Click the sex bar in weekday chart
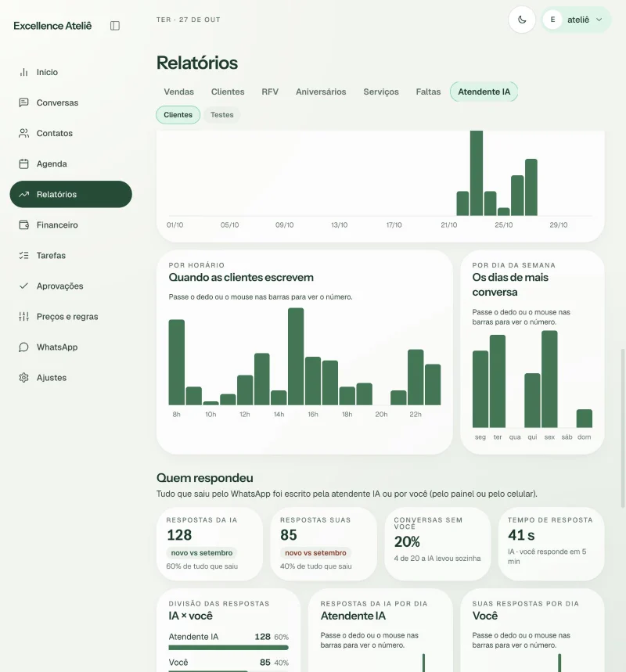Viewport: 626px width, 672px height. pyautogui.click(x=549, y=379)
